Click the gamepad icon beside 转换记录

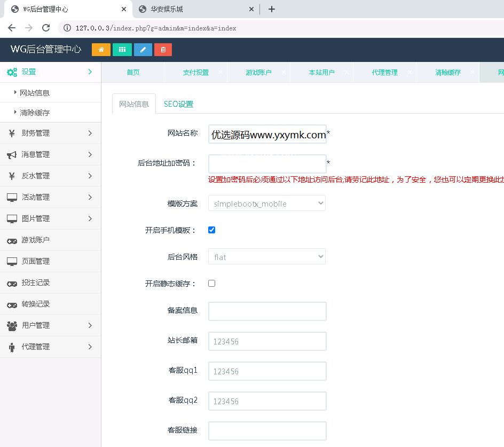pos(12,304)
